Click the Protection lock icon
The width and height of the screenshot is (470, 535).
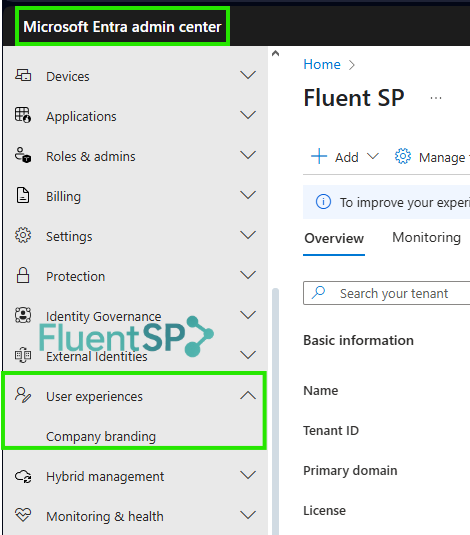(23, 275)
